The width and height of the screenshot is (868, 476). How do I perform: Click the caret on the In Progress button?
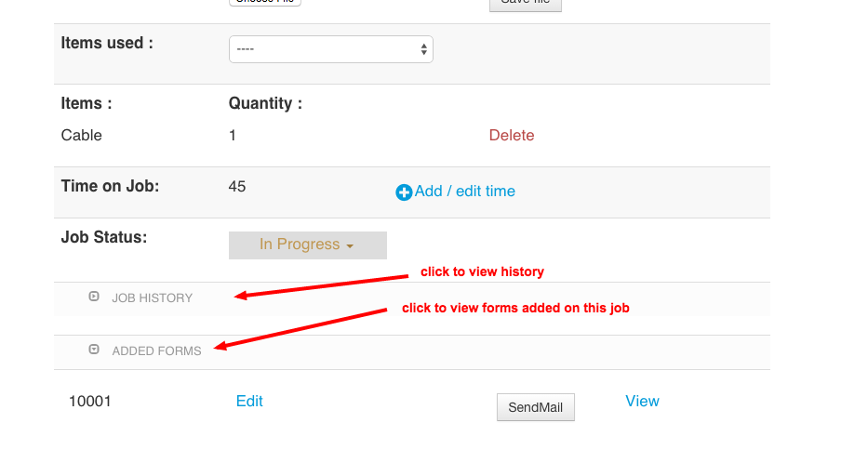(350, 246)
